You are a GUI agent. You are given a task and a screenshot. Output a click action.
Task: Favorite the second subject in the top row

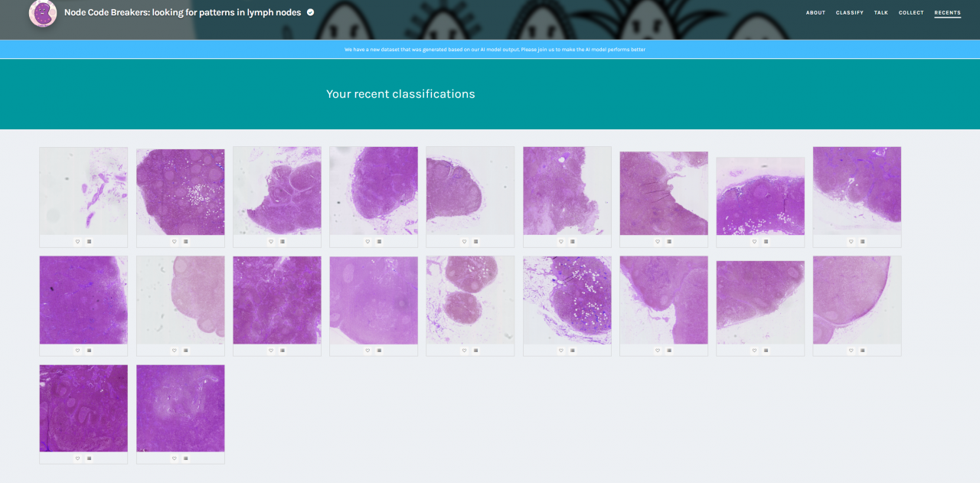[x=174, y=241]
